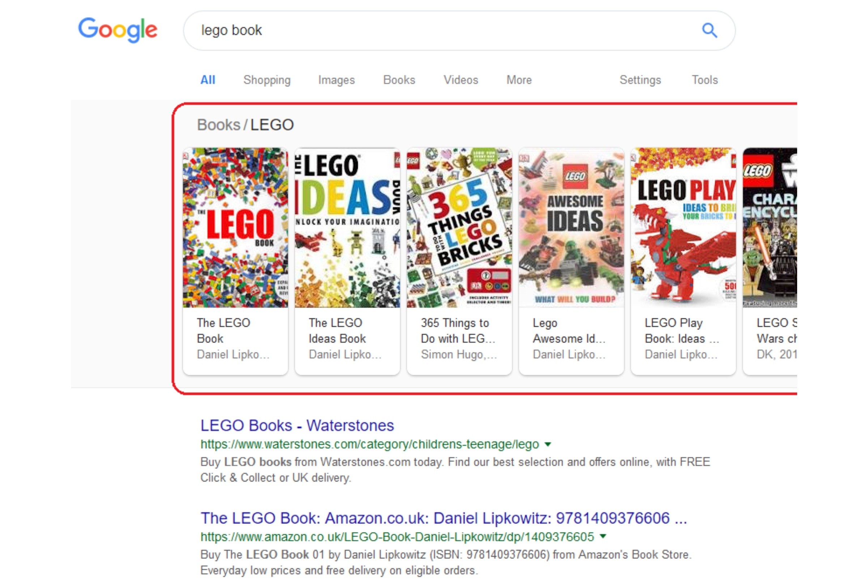Expand the Amazon URL dropdown arrow
The height and width of the screenshot is (588, 868).
click(603, 536)
